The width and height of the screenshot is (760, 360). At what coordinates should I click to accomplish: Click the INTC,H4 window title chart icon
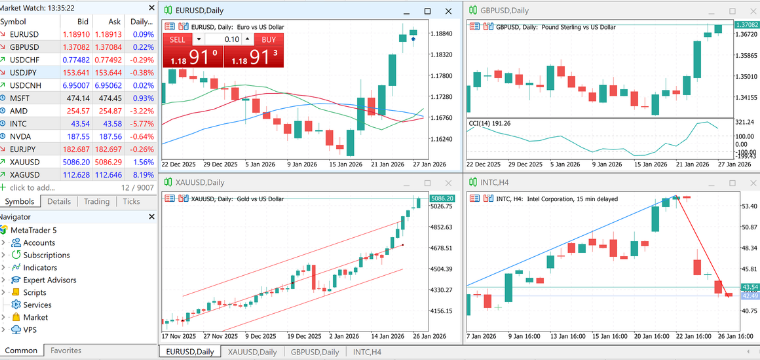[473, 182]
